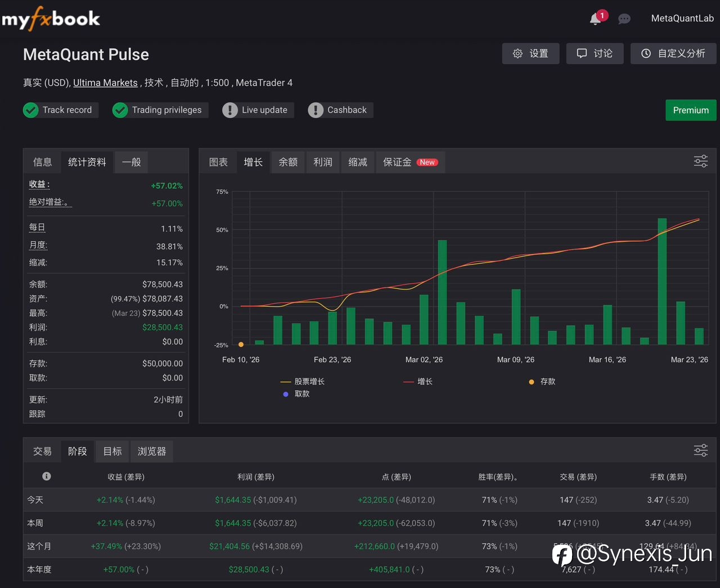Sort by 胜率(差异) column header
720x588 pixels.
498,477
